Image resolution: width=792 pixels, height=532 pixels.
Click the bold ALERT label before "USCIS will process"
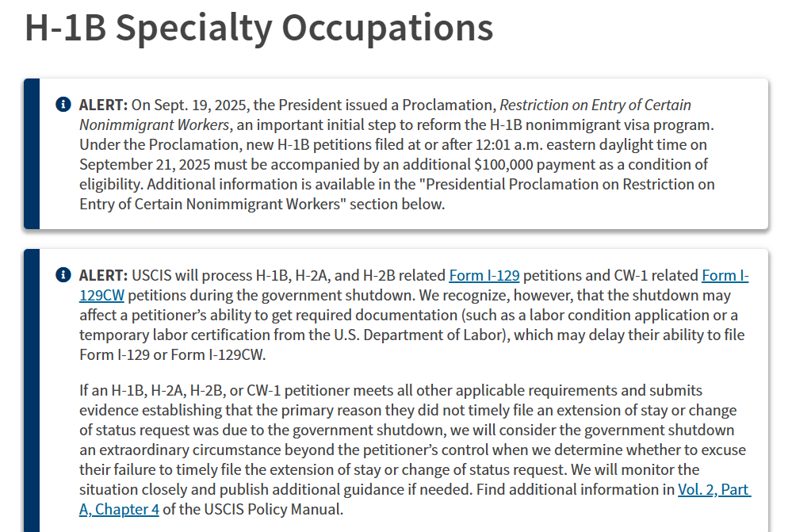point(103,276)
